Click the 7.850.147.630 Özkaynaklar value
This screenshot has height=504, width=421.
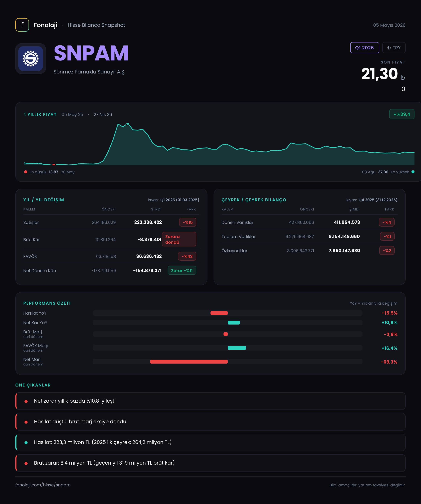pos(344,250)
